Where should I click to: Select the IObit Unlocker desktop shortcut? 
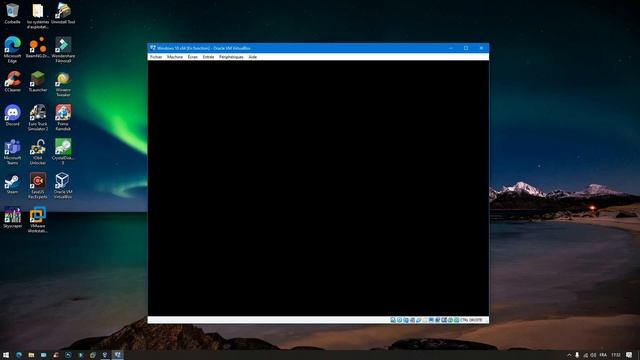[38, 152]
